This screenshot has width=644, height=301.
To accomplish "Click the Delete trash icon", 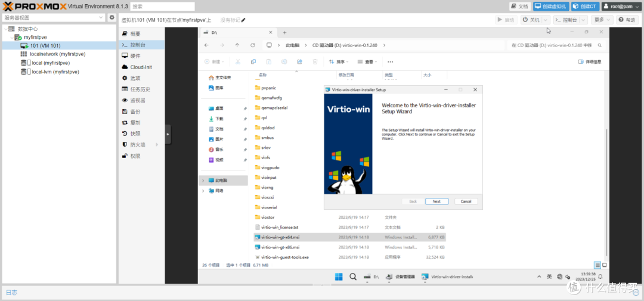I will pos(315,61).
